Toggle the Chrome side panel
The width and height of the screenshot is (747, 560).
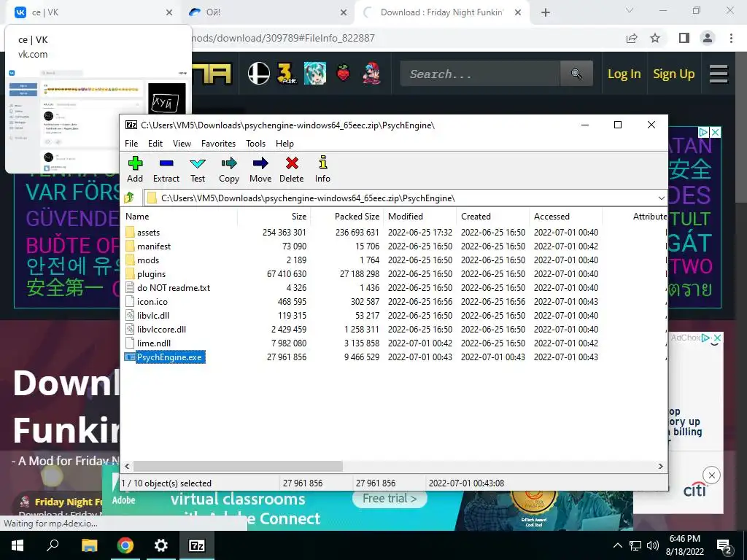[684, 38]
